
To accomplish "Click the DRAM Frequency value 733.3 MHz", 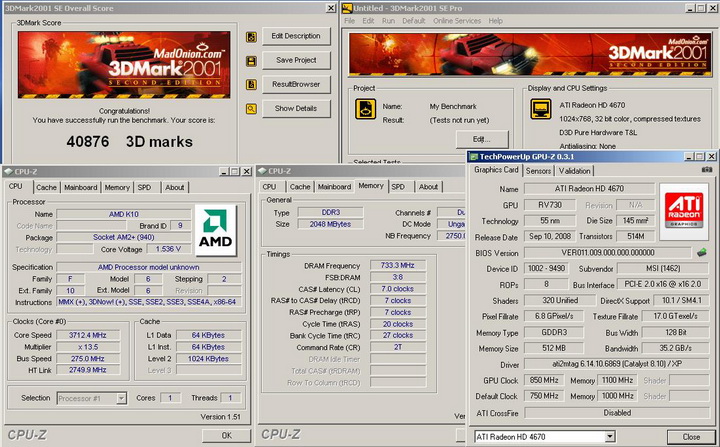I will coord(398,266).
